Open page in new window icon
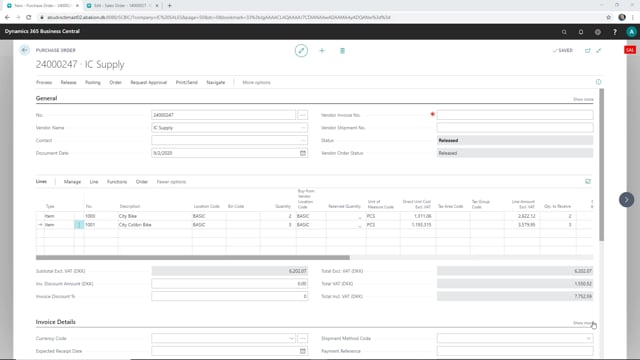Viewport: 640px width, 360px height. tap(588, 51)
